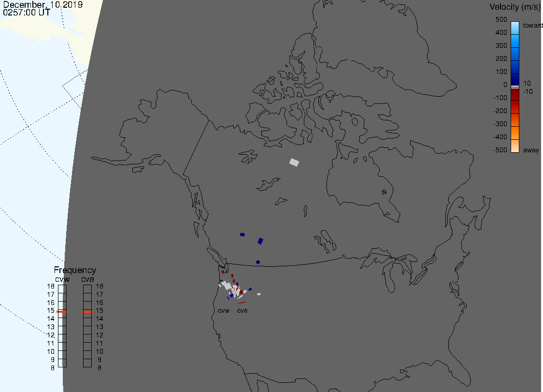543x392 pixels.
Task: Click 12 label left of cvw frequency bar
Action: [x=51, y=335]
